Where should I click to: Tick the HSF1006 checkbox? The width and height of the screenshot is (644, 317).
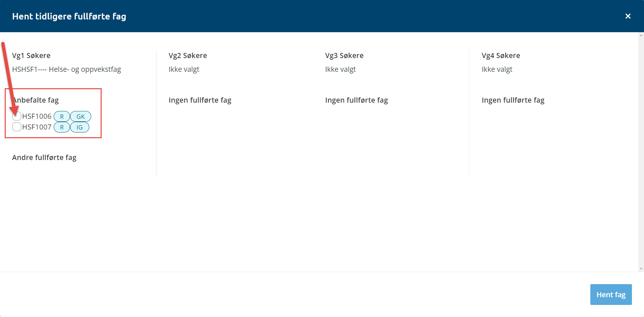point(17,116)
